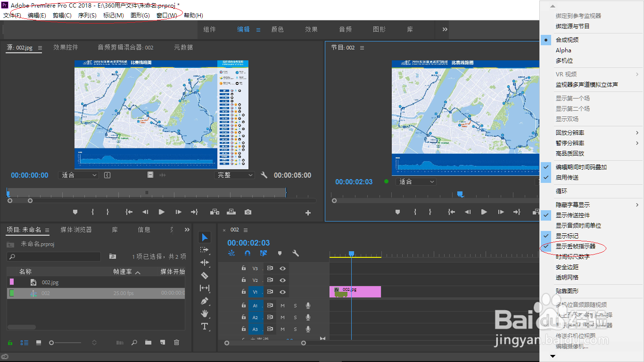Screen dimensions: 644x362
Task: Choose the Type tool
Action: [x=204, y=326]
